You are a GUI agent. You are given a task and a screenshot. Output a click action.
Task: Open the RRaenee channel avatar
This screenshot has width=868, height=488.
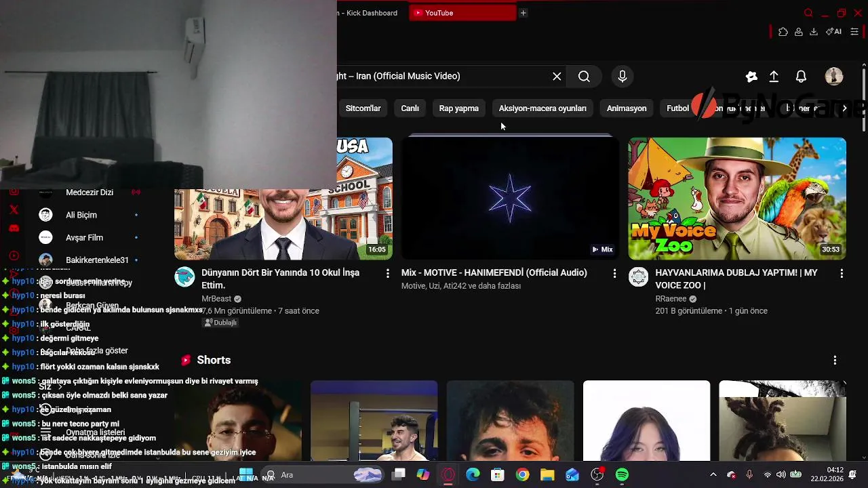tap(638, 277)
